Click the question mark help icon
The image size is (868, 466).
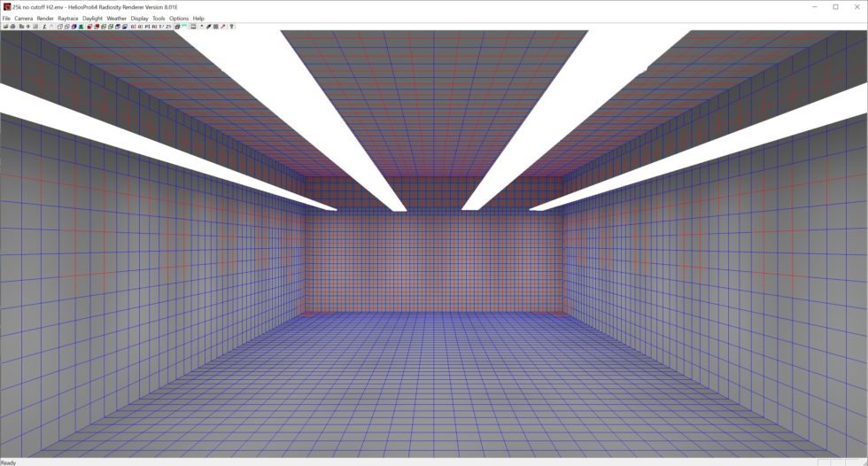231,27
